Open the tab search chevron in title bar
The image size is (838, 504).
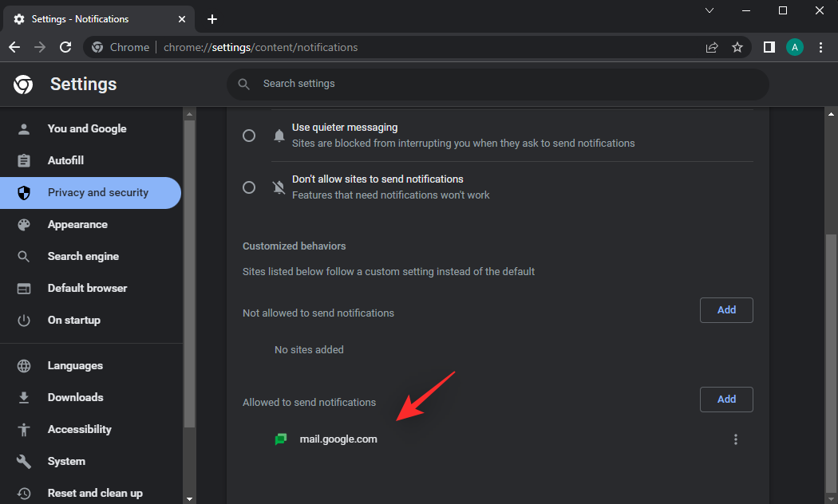(x=710, y=10)
